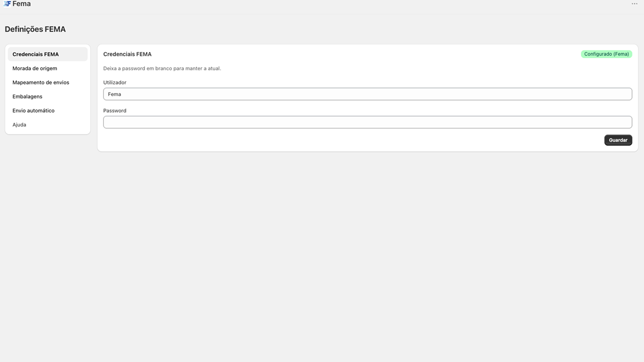Click the green Configurado (Fema) badge

click(606, 54)
